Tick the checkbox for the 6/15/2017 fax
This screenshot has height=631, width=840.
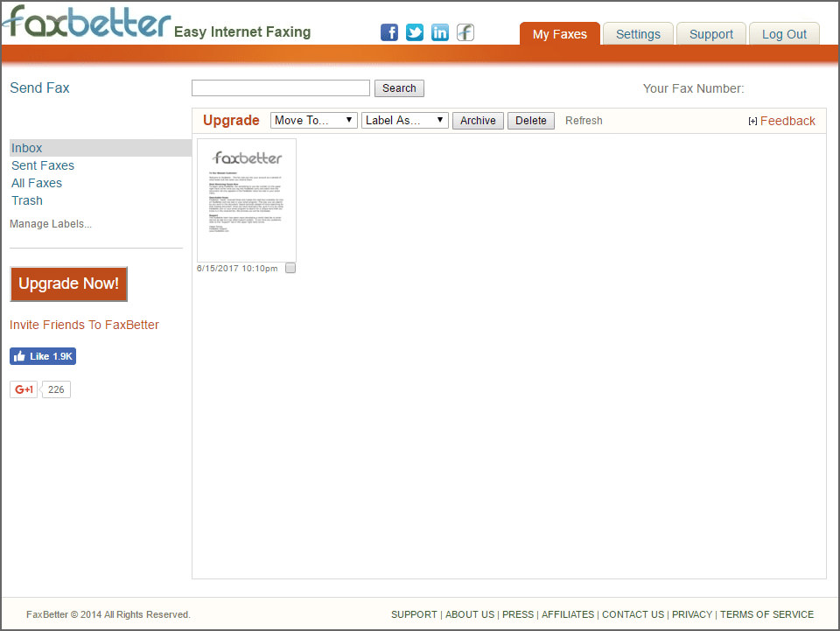click(x=290, y=268)
